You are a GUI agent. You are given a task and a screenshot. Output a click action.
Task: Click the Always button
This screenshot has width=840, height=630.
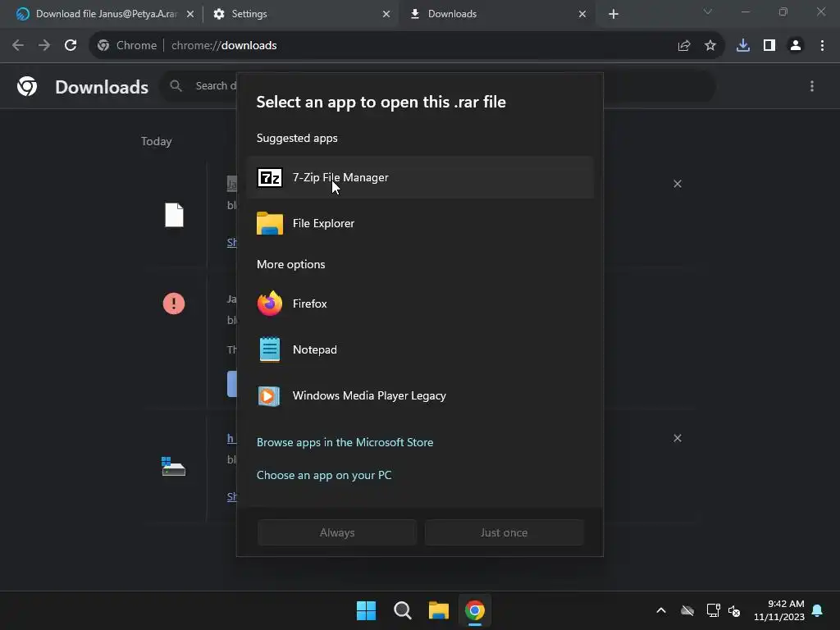coord(337,532)
